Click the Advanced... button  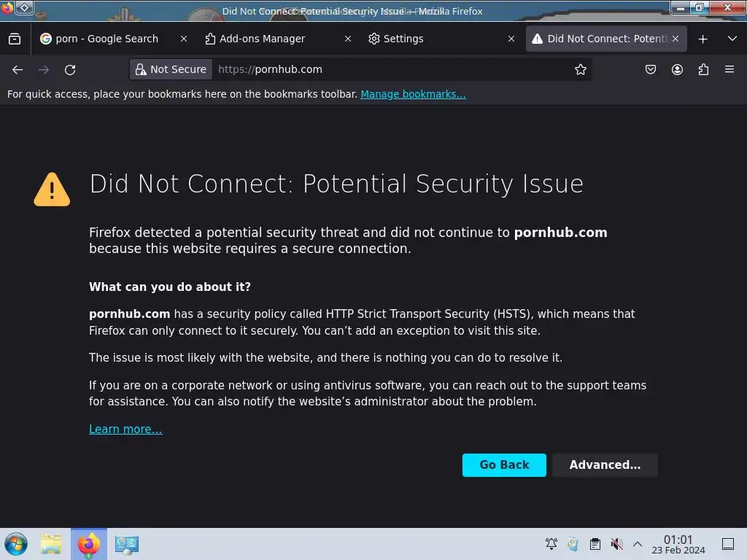coord(605,465)
